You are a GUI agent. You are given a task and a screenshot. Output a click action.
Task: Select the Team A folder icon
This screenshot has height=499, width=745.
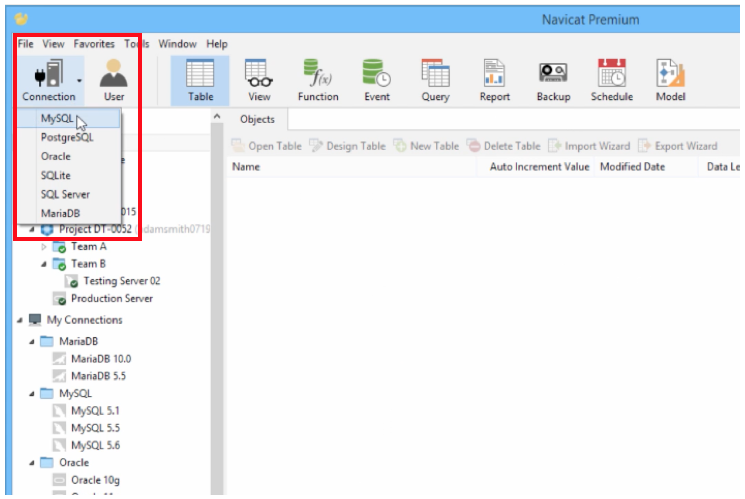pos(59,247)
